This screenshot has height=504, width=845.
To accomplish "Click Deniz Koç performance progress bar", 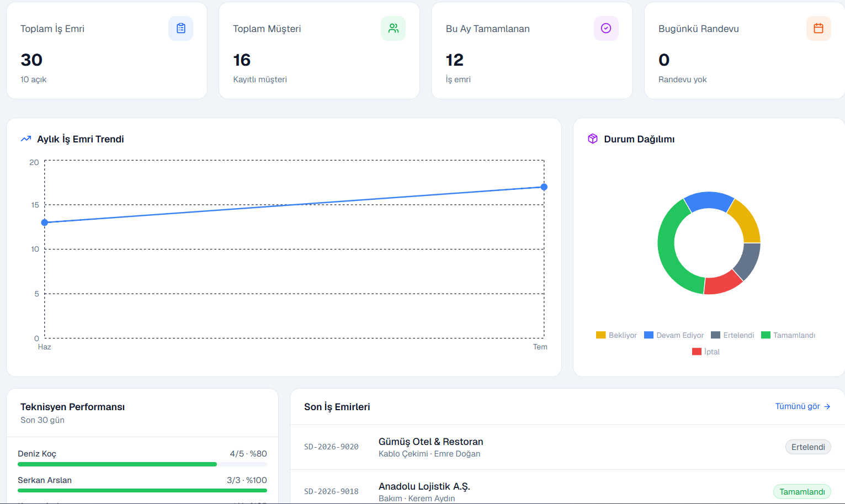I will 142,464.
